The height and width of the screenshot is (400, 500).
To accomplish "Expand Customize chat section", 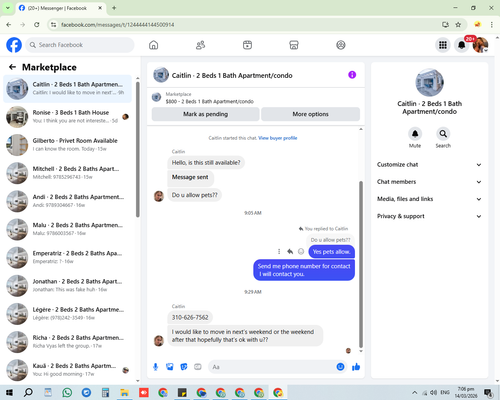I will tap(430, 165).
